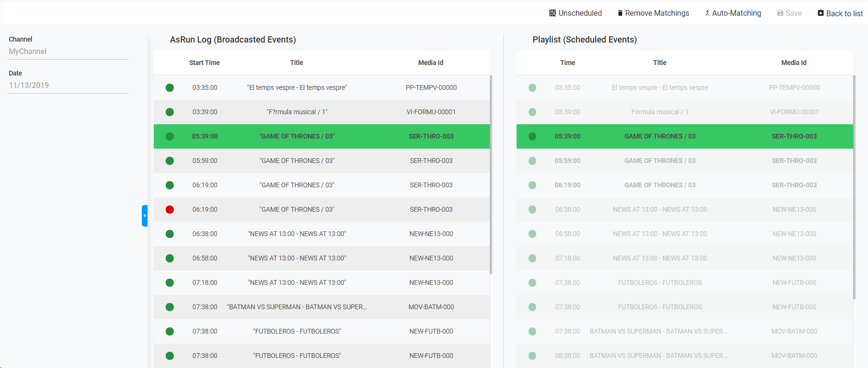Open the Date field showing 11/13/2019
Screen dimensions: 868x368
click(x=68, y=85)
